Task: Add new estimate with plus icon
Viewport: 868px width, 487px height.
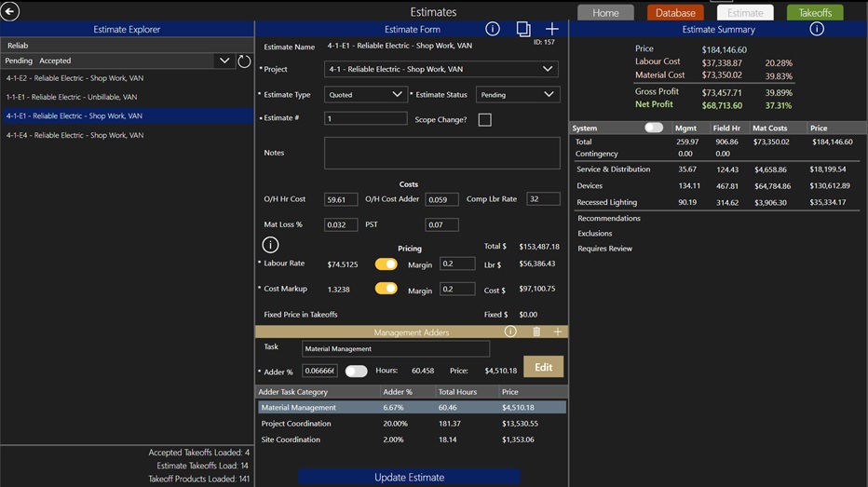Action: (x=552, y=29)
